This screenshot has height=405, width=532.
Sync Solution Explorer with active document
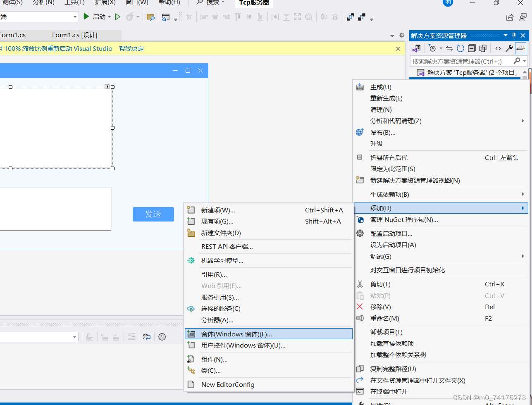[x=449, y=48]
